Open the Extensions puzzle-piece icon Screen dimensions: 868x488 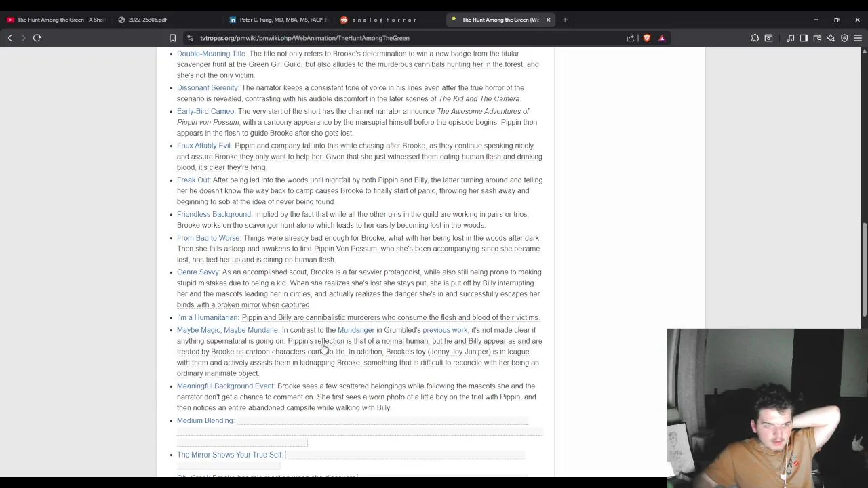click(755, 38)
